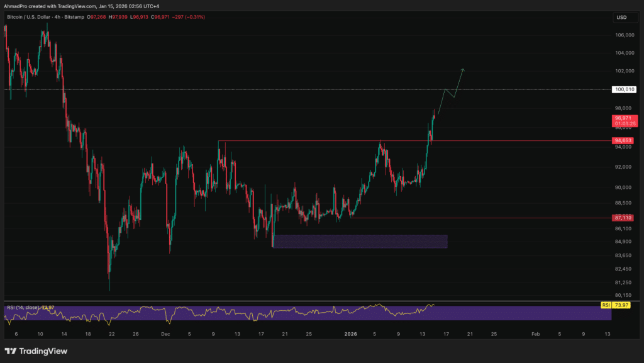Click the TradingView logo at bottom left
Viewport: 644px width, 363px height.
coord(36,351)
